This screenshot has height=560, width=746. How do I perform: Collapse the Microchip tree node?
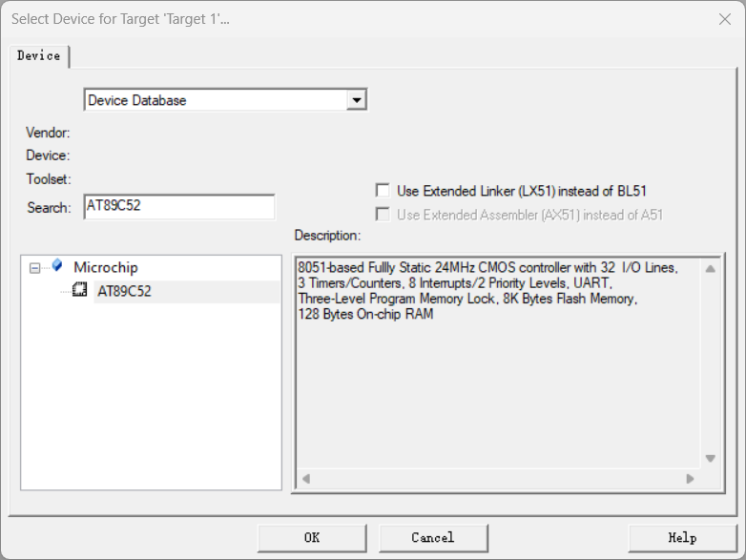click(x=35, y=268)
